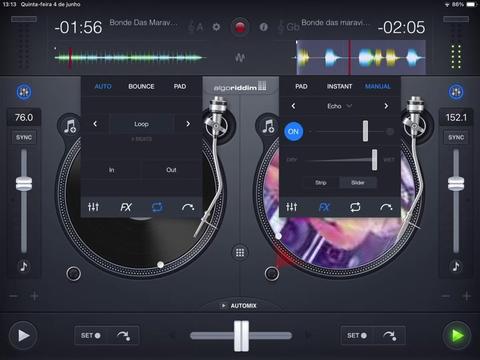The height and width of the screenshot is (360, 480).
Task: Select the INSTANT FX tab
Action: click(339, 86)
